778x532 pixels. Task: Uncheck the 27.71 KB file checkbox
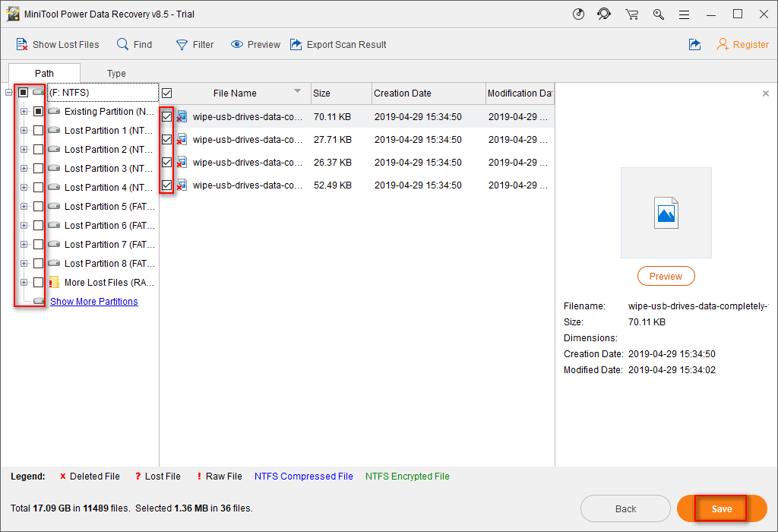point(166,139)
